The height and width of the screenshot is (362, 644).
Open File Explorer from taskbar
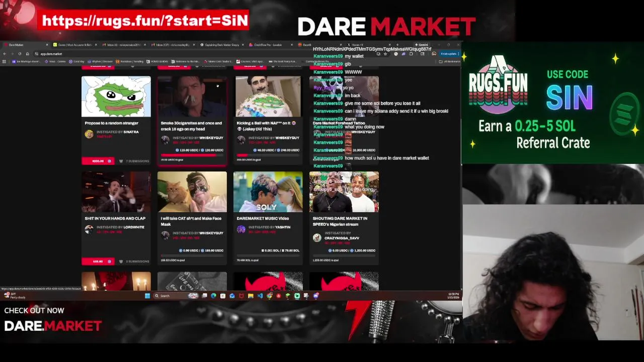pos(251,296)
